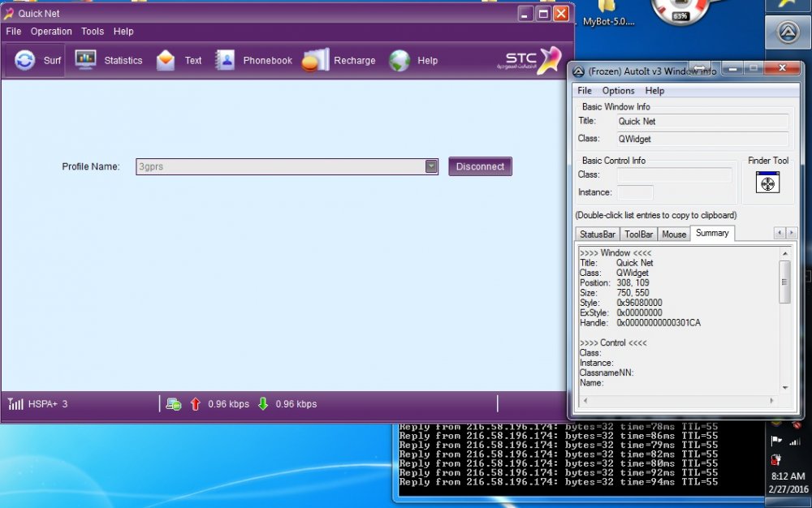Click the ExStyle value 0x00000000
Image resolution: width=812 pixels, height=508 pixels.
click(x=639, y=313)
